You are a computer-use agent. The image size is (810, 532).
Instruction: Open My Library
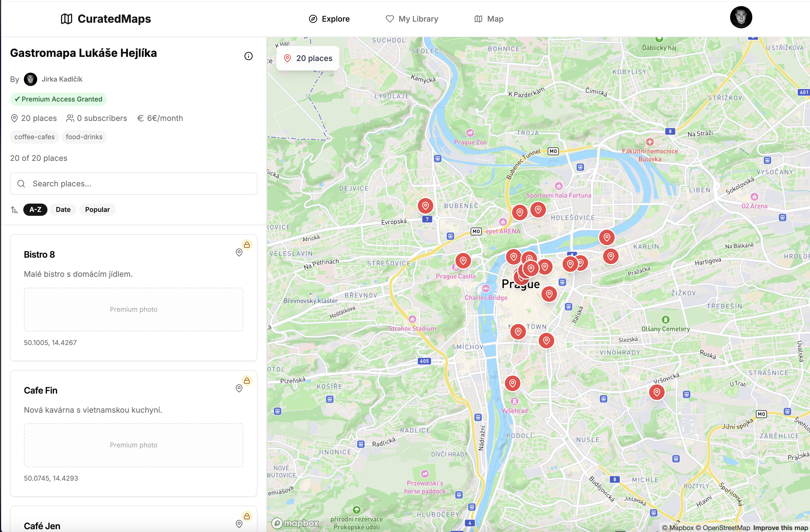tap(412, 19)
